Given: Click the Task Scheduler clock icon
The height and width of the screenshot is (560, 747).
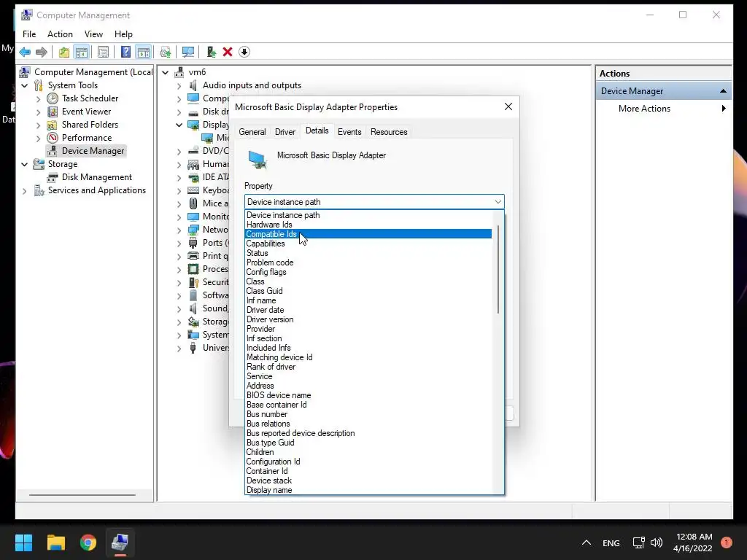Looking at the screenshot, I should (x=53, y=98).
